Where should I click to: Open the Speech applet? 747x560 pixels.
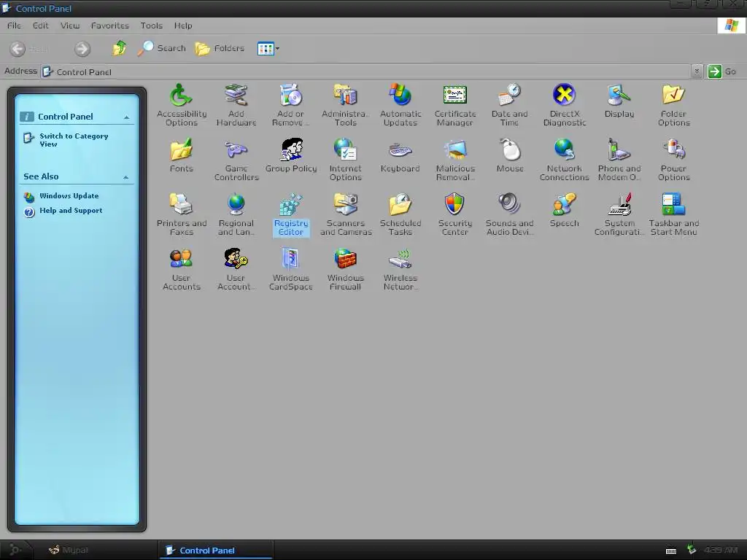coord(564,210)
